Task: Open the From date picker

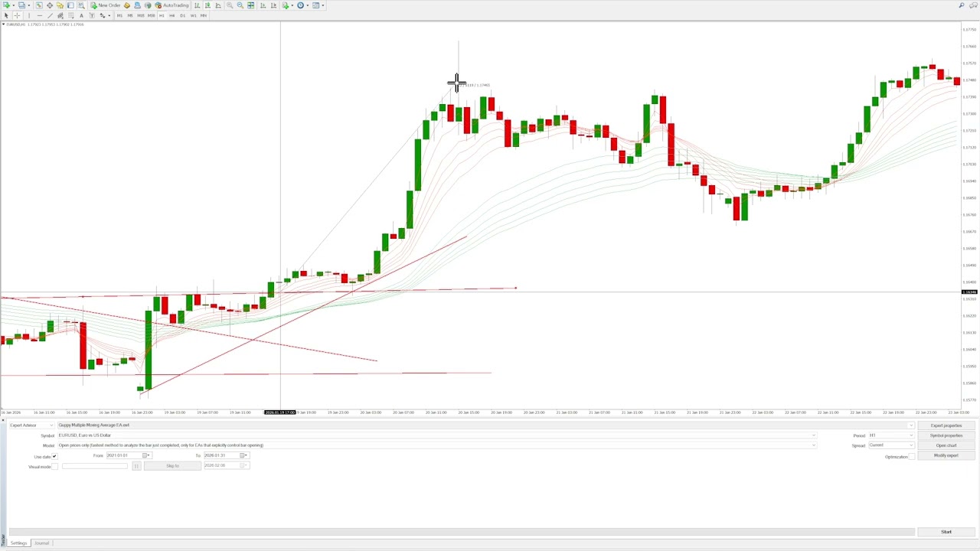Action: pos(146,455)
